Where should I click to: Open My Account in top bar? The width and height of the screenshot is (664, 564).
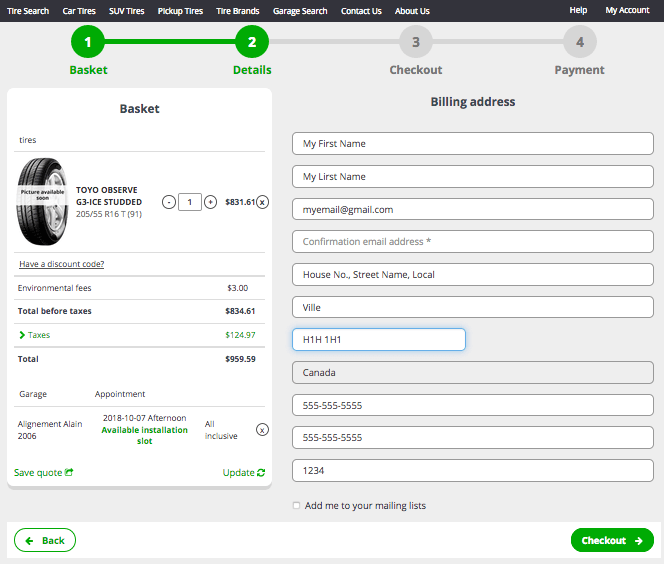click(627, 10)
